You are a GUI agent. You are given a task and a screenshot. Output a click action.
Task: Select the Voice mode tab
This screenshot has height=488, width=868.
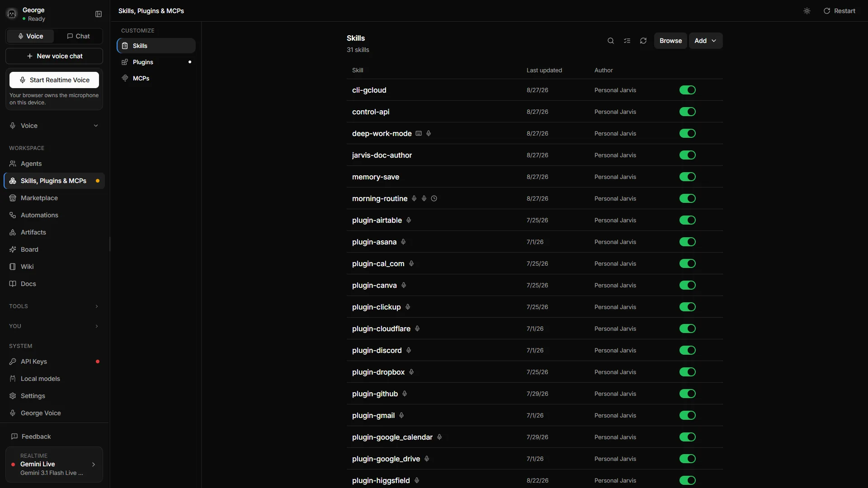(x=30, y=36)
